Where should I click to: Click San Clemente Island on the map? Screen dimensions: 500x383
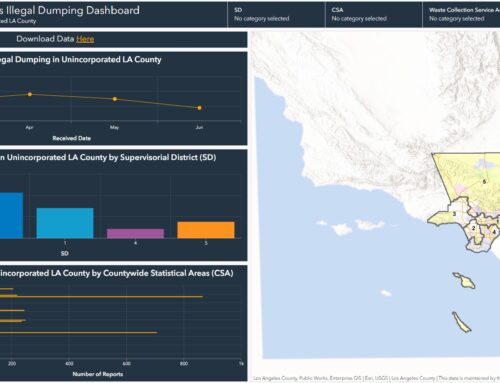pyautogui.click(x=461, y=322)
